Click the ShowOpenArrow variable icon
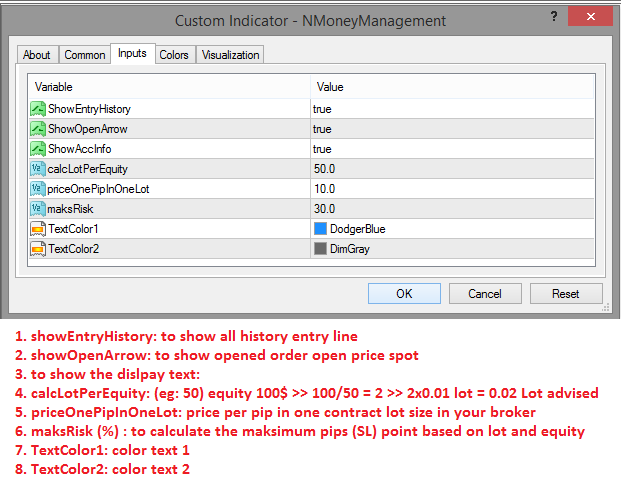 click(38, 129)
